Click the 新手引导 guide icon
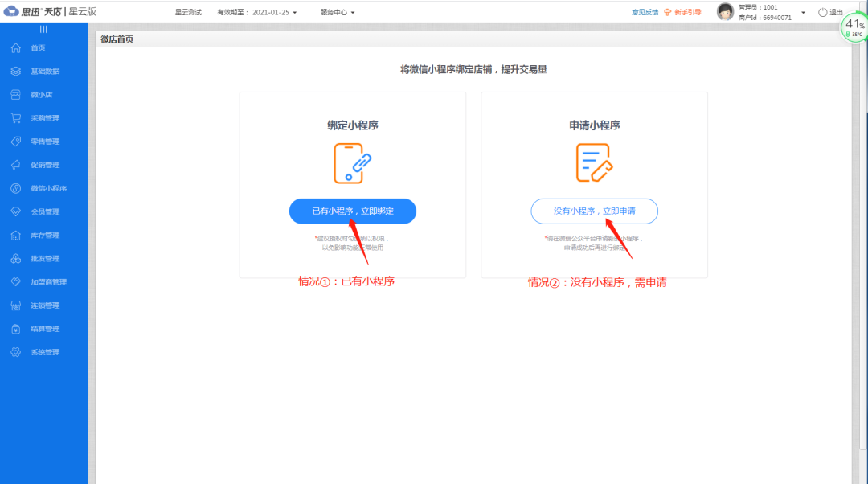The height and width of the screenshot is (484, 868). coord(667,11)
